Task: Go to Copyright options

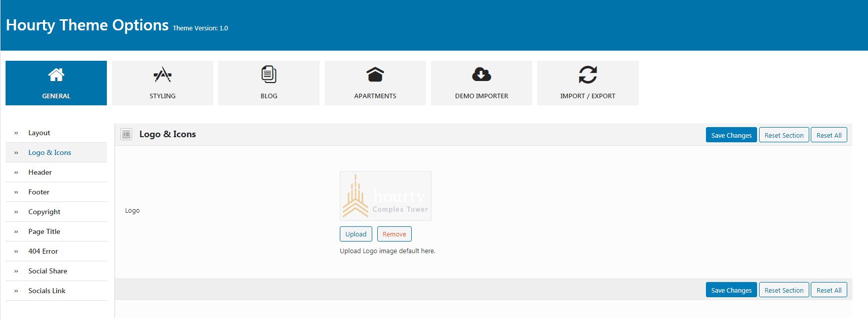Action: pos(56,212)
